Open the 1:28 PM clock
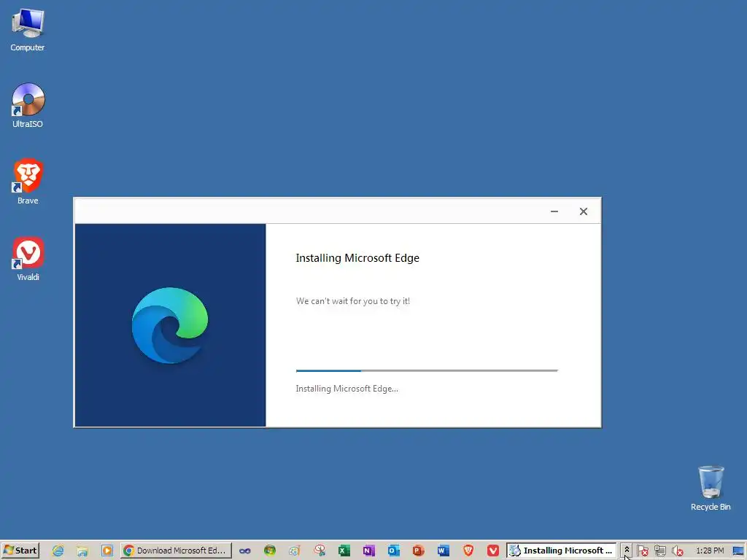Screen dimensions: 747x560 click(710, 551)
